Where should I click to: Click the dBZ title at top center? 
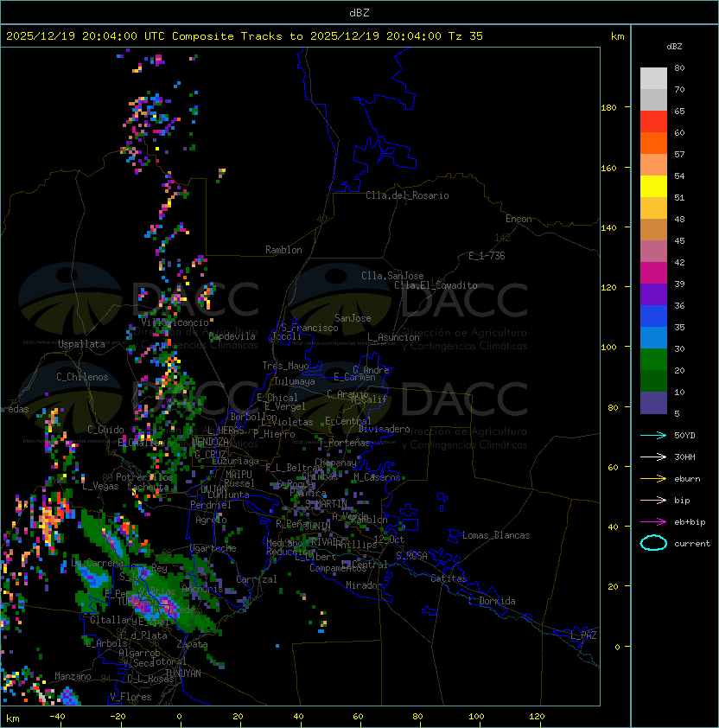tap(359, 12)
